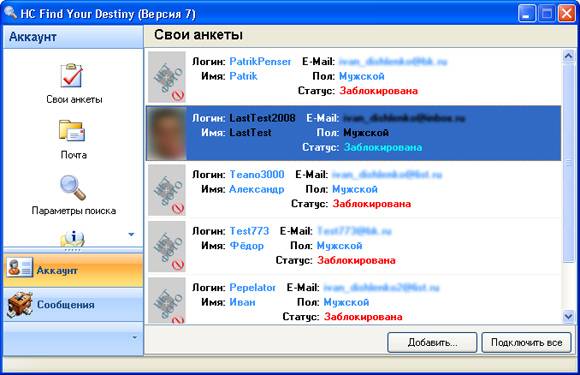Screen dimensions: 580x375
Task: Click the Заблокирована status of PatrikPenser
Action: click(x=379, y=91)
